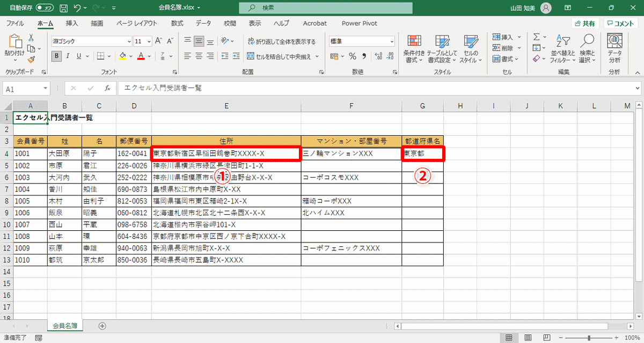Apply comma style number format
The height and width of the screenshot is (343, 644).
[364, 56]
